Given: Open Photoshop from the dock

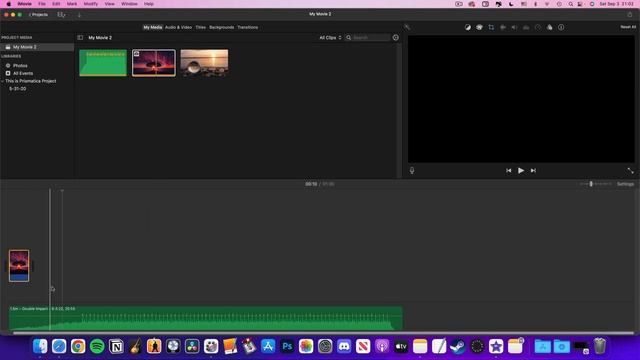Looking at the screenshot, I should (287, 347).
